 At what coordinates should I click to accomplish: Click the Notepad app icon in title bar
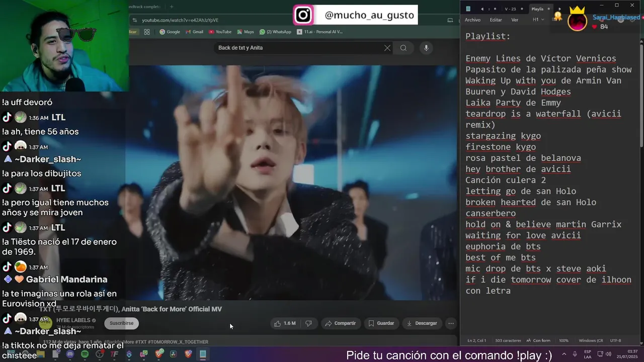click(468, 9)
